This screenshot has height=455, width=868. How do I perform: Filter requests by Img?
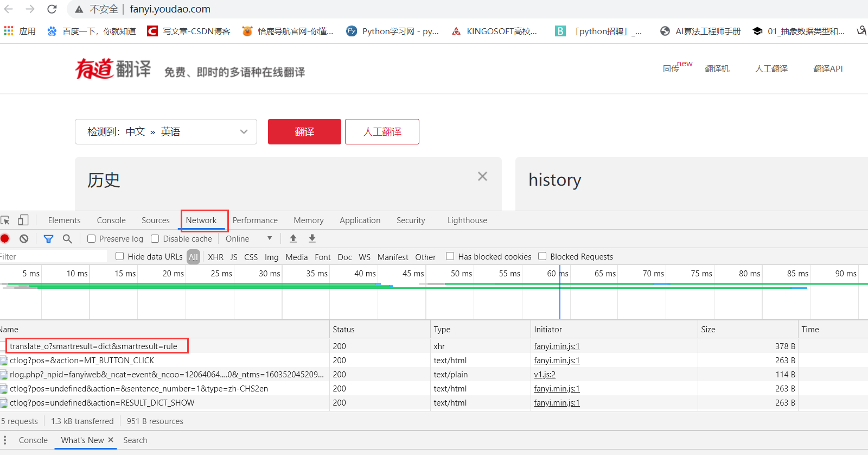(271, 257)
